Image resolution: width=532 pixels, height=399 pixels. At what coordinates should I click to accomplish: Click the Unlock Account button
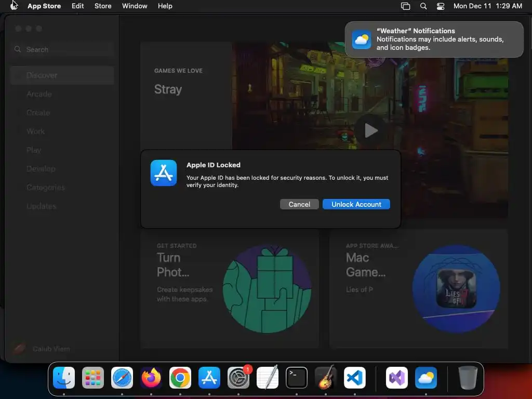(x=356, y=204)
